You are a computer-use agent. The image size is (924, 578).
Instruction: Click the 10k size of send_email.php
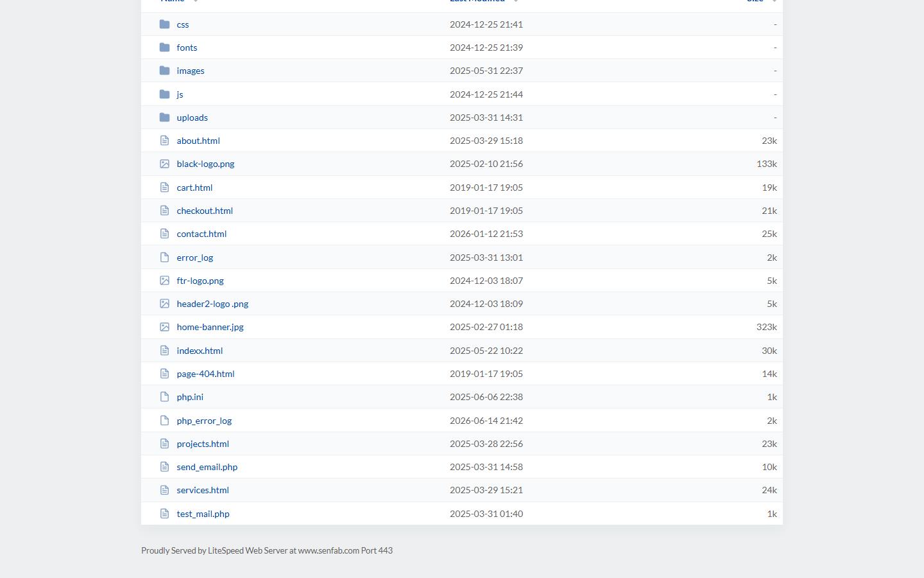pyautogui.click(x=769, y=467)
